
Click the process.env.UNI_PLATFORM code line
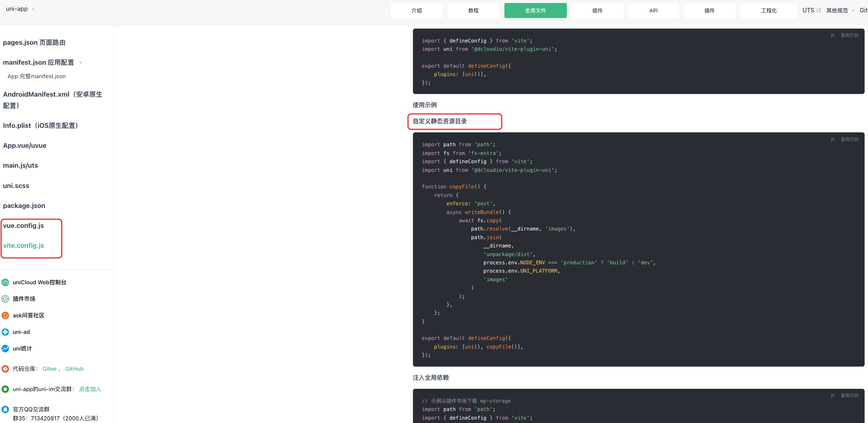522,271
